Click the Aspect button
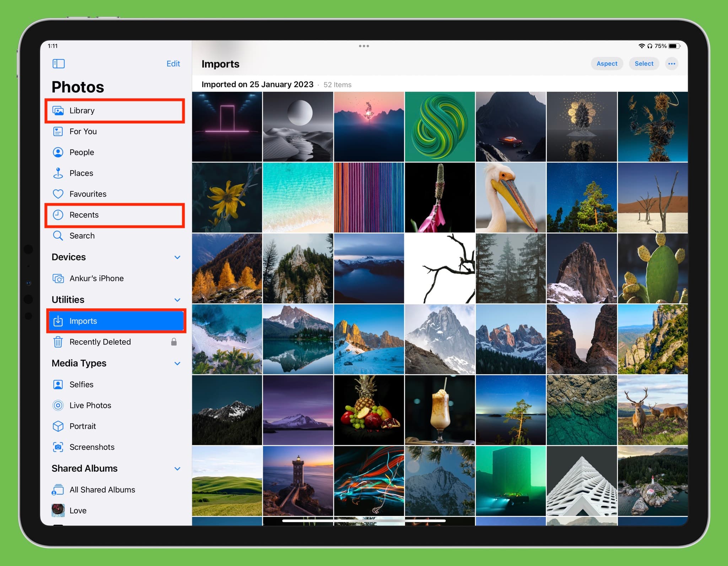Image resolution: width=728 pixels, height=566 pixels. pos(606,64)
